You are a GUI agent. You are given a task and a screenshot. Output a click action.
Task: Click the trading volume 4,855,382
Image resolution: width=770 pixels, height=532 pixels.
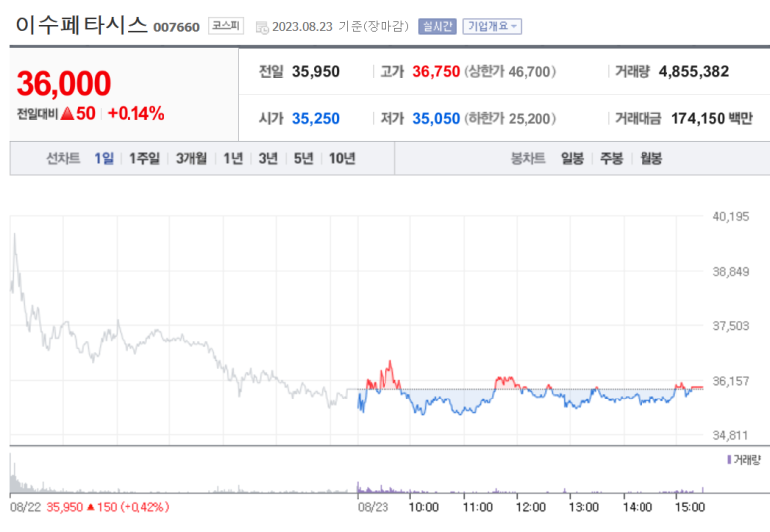point(694,71)
